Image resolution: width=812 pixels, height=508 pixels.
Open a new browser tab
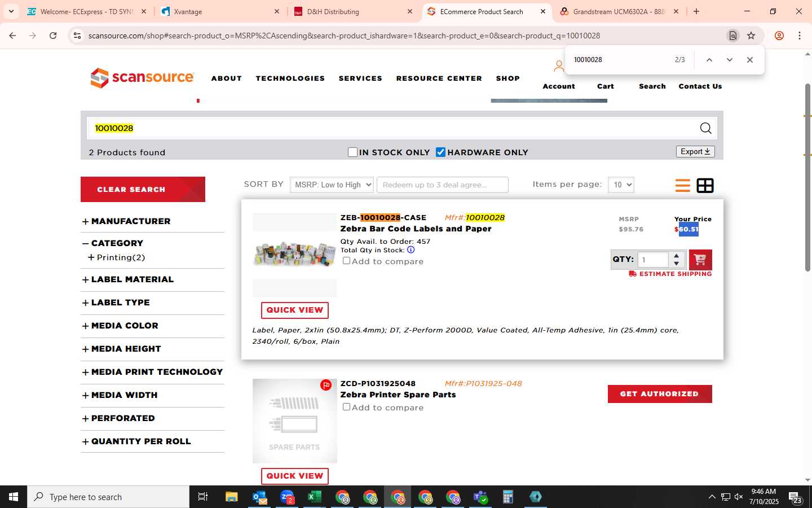pos(696,11)
